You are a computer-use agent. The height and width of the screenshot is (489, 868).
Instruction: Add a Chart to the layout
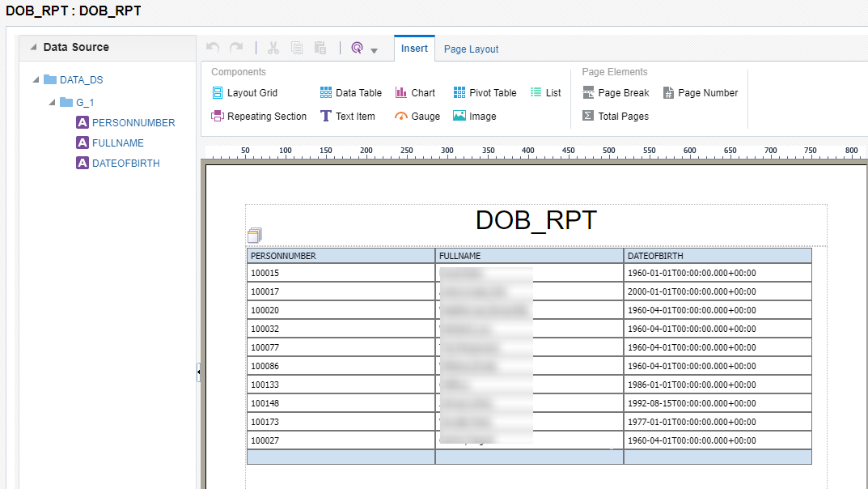[415, 93]
